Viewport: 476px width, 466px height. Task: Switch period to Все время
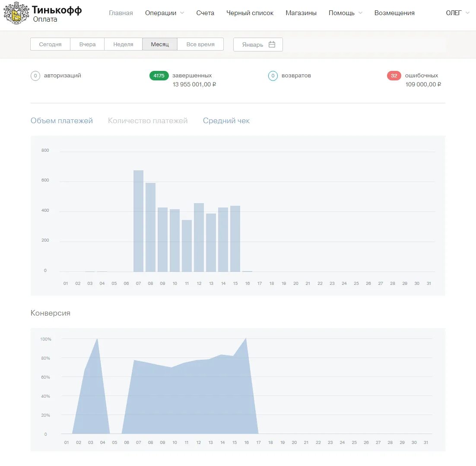click(x=200, y=45)
